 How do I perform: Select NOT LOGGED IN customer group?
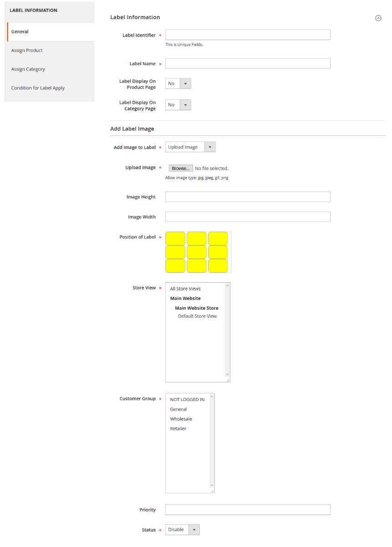click(x=187, y=399)
